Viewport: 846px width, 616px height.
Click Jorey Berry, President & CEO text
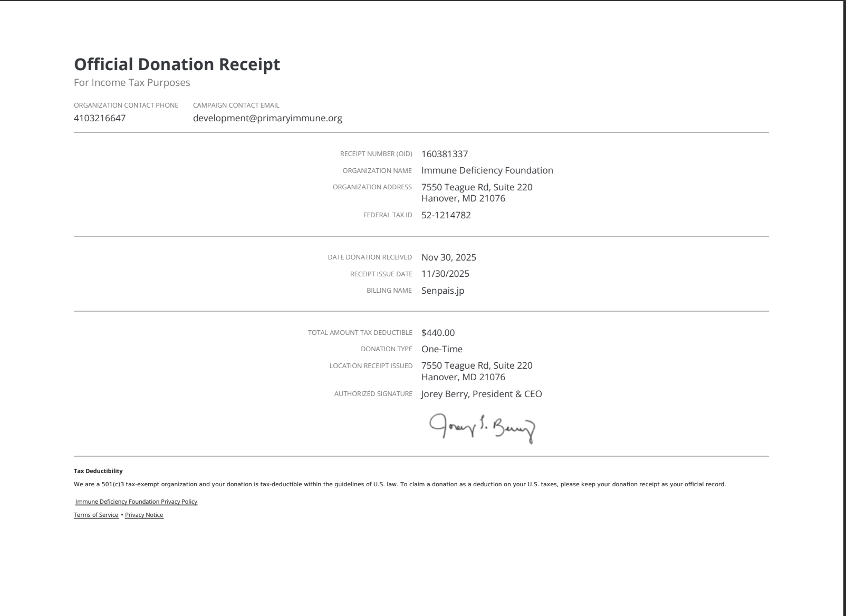pos(482,393)
